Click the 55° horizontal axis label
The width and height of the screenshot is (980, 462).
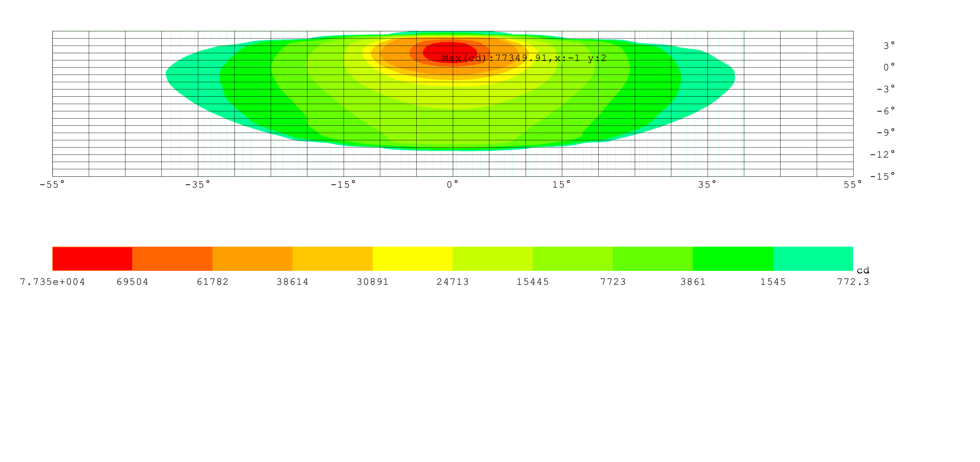click(853, 185)
